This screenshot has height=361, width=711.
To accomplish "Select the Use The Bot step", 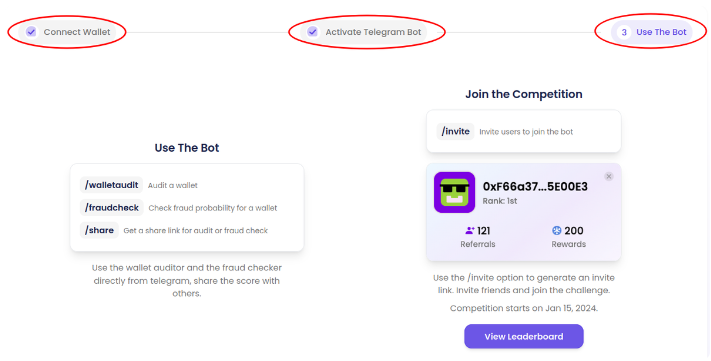I will pos(652,32).
